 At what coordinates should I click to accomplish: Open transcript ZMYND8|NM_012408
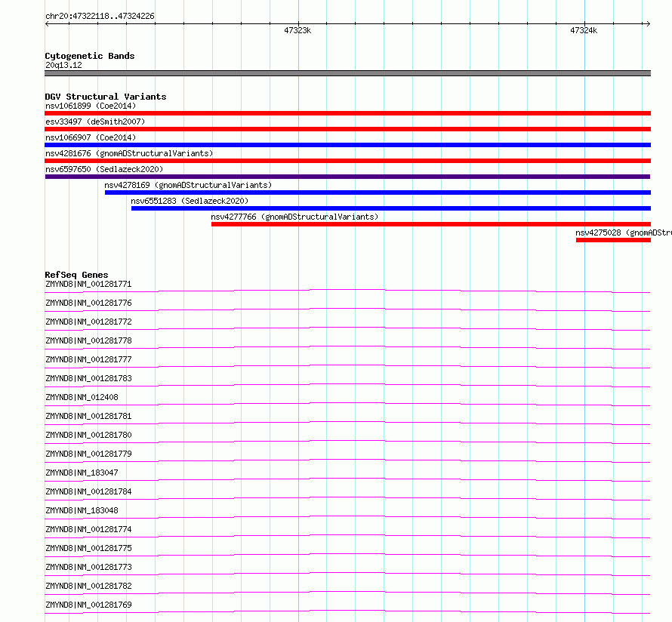point(82,397)
